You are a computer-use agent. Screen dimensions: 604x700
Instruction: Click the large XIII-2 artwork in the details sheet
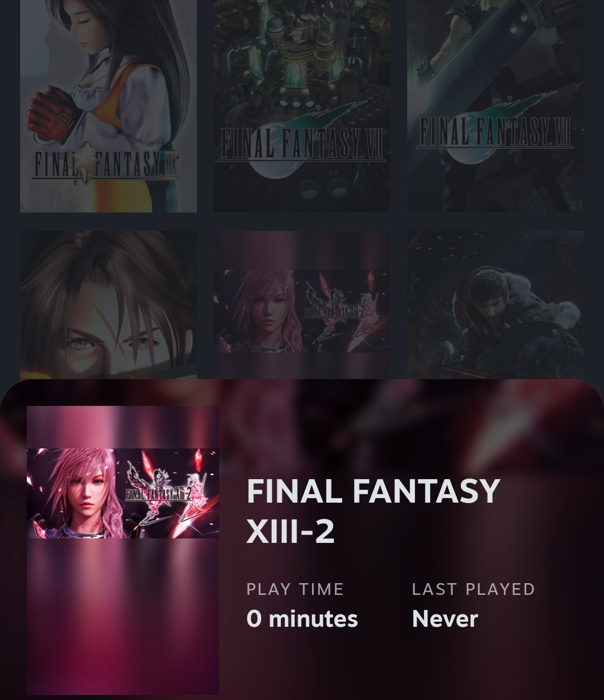coord(123,550)
